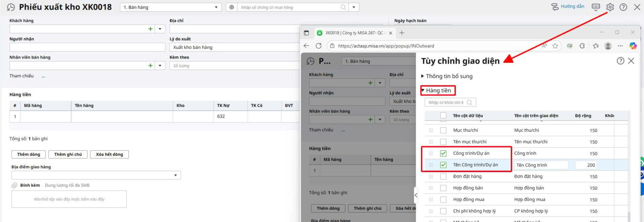
Task: Enable the Đơn đặt hàng checkbox
Action: [x=443, y=176]
